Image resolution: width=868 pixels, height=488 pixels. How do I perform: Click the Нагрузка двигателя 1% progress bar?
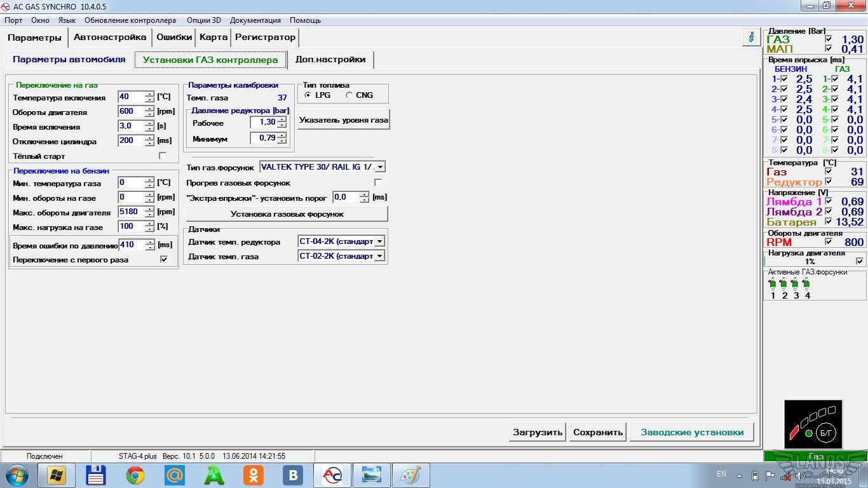810,261
